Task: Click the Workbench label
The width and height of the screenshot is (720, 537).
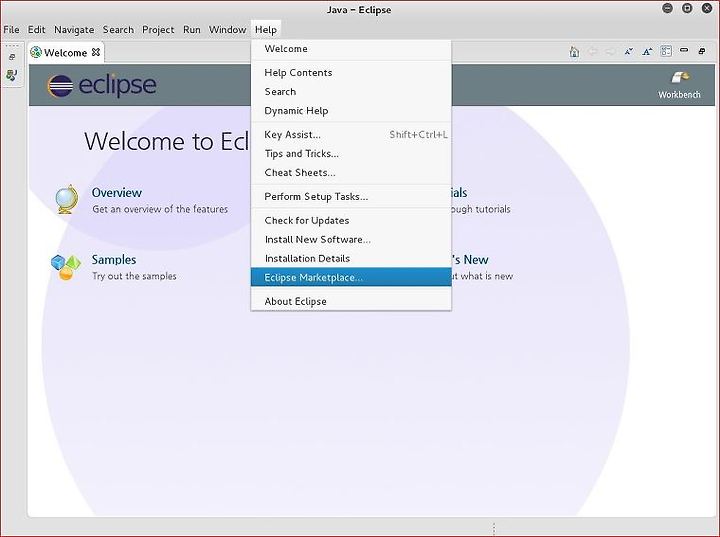Action: [679, 95]
